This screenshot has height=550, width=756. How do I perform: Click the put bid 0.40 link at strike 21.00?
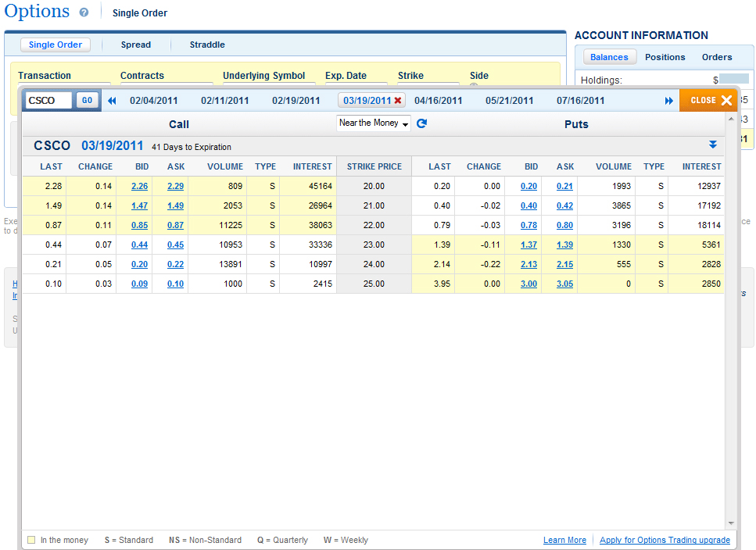(x=529, y=205)
